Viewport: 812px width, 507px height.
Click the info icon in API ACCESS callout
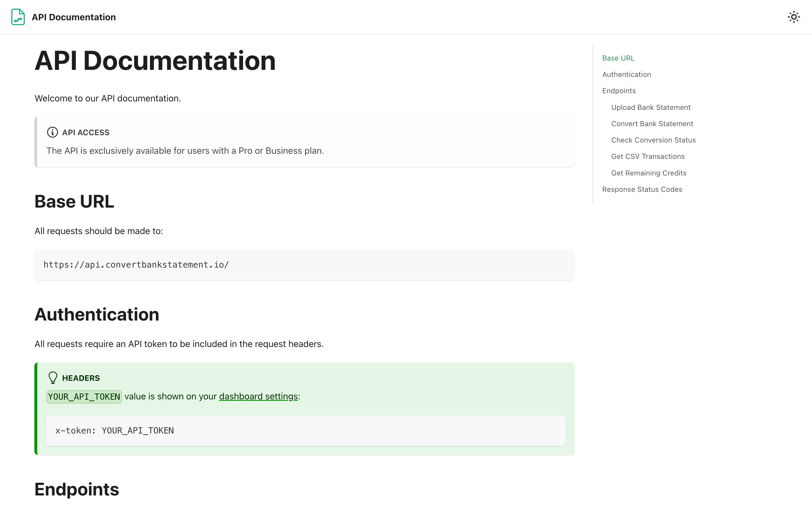pyautogui.click(x=53, y=132)
